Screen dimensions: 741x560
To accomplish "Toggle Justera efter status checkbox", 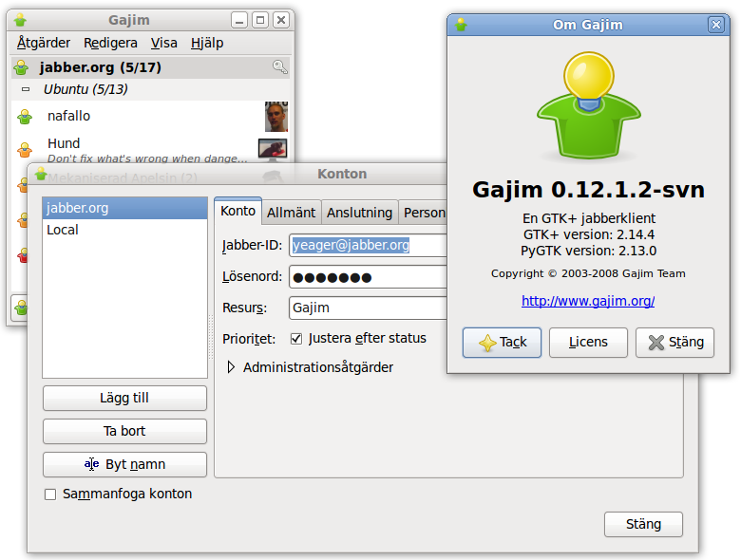I will (x=296, y=339).
